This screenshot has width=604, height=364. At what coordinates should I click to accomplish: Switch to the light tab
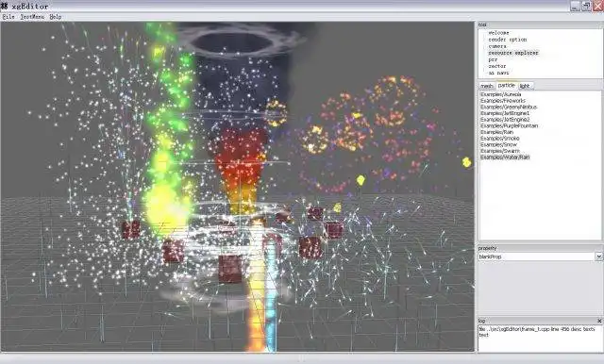click(525, 86)
